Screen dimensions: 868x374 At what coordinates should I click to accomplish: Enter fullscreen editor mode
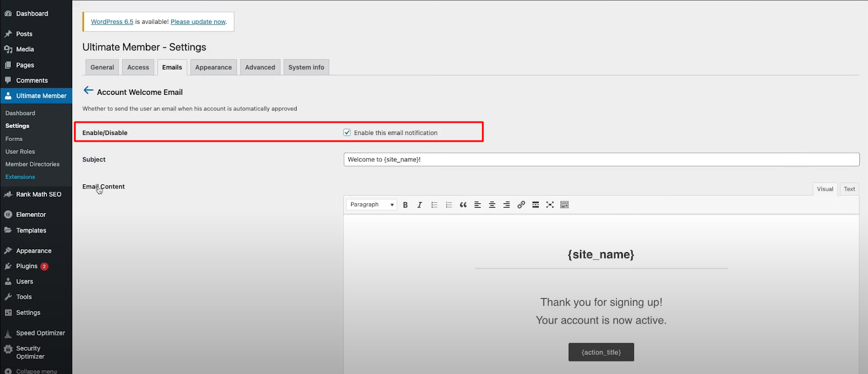(550, 205)
